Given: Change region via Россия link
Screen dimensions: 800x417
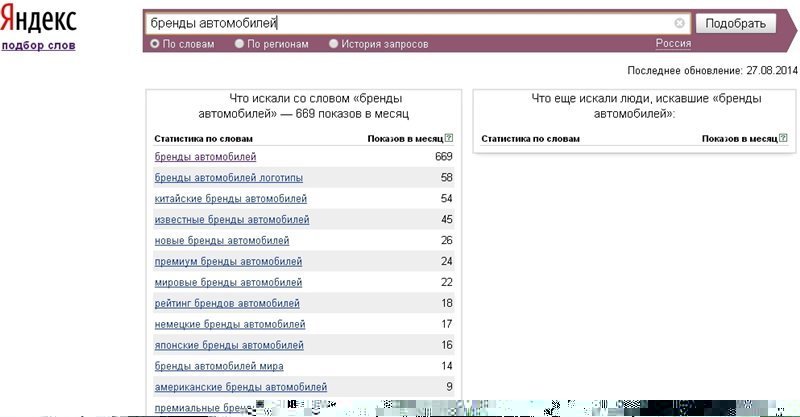Looking at the screenshot, I should 673,43.
